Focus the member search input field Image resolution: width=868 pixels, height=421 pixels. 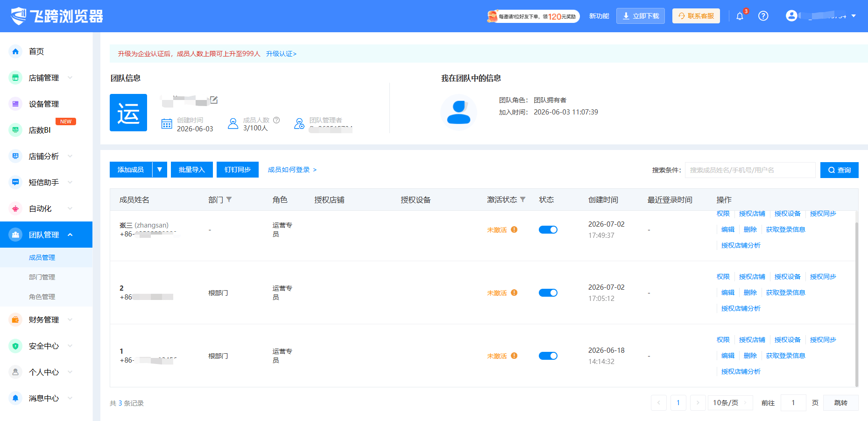(x=750, y=170)
